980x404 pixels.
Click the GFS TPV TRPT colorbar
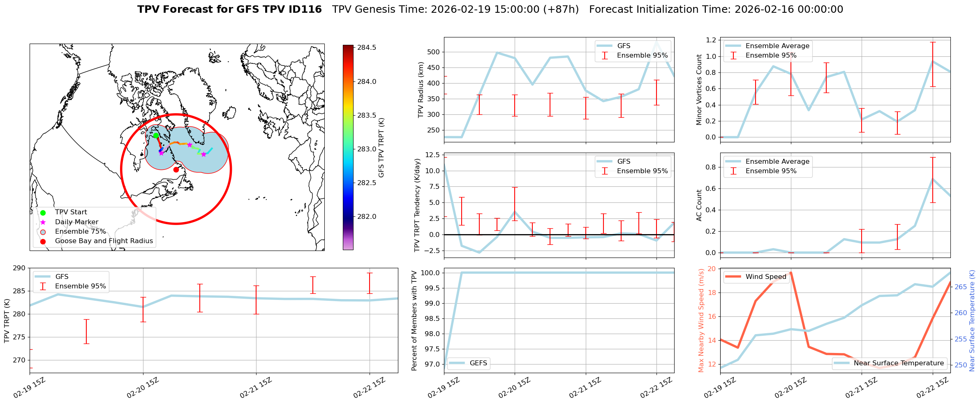pos(348,147)
